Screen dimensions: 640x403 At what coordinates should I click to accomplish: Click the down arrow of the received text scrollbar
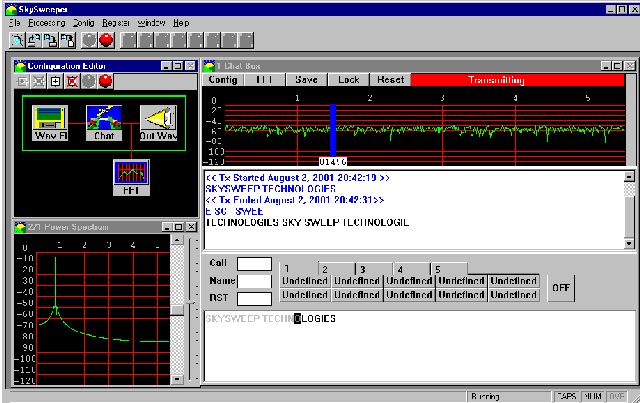click(629, 244)
